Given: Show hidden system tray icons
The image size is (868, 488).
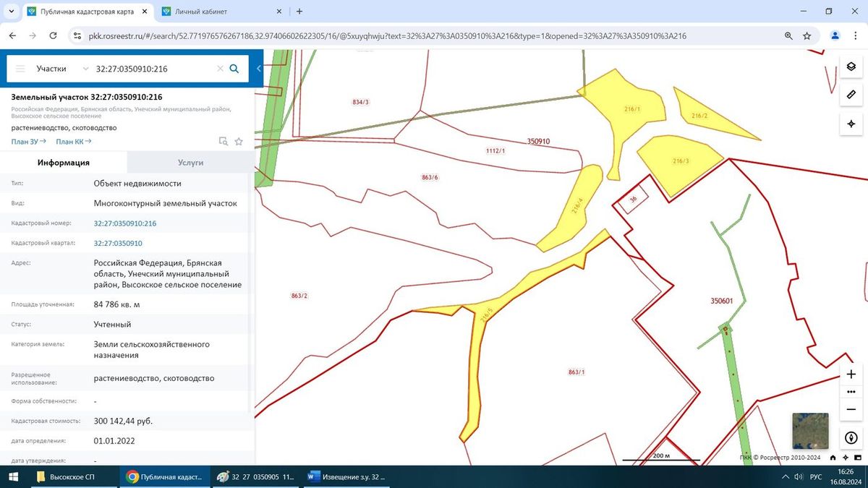Looking at the screenshot, I should click(x=785, y=477).
